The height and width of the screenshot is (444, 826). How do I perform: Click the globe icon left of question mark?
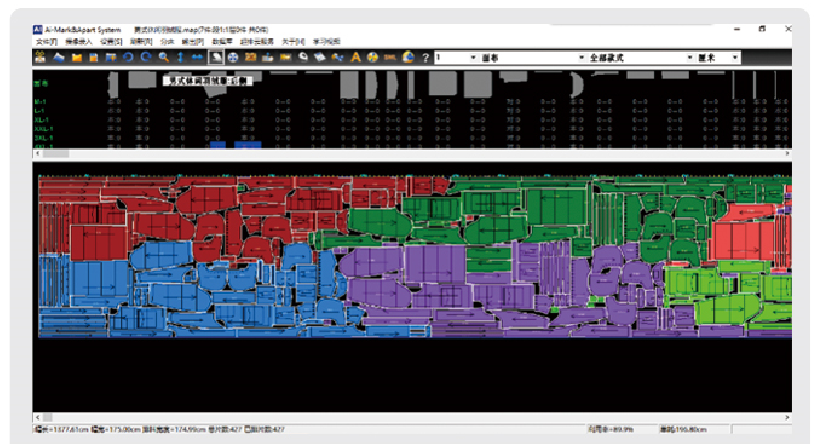click(408, 58)
